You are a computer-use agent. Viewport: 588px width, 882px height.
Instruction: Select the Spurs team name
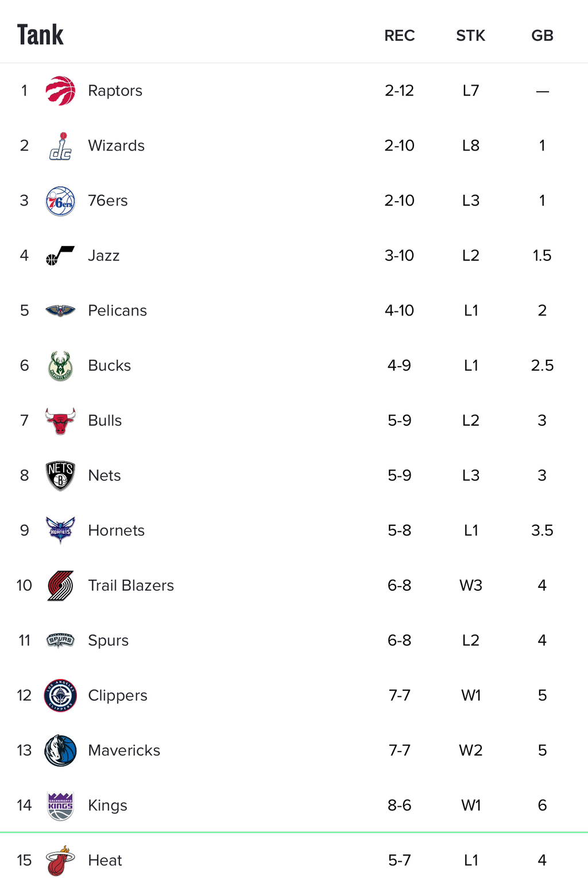pyautogui.click(x=108, y=641)
